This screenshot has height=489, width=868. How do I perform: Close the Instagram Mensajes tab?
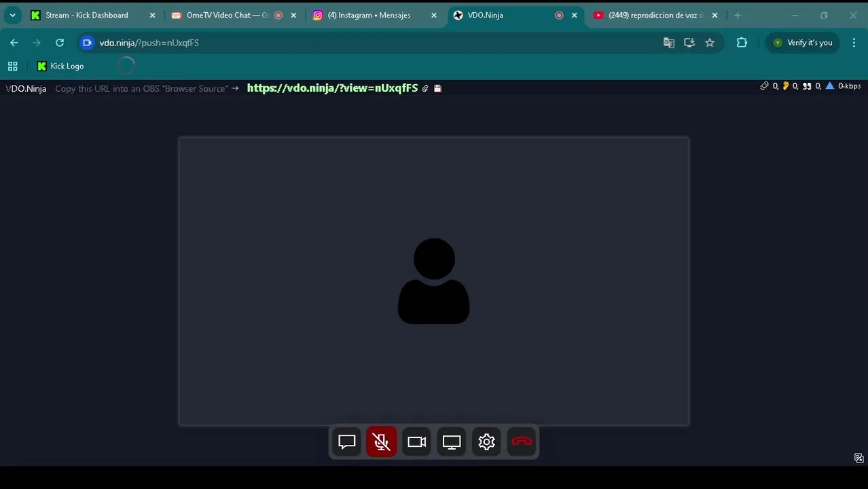[434, 15]
